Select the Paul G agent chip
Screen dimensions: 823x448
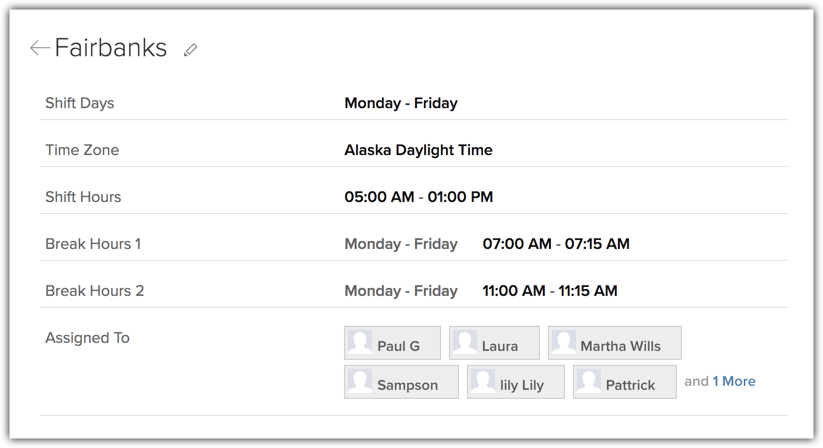click(398, 346)
